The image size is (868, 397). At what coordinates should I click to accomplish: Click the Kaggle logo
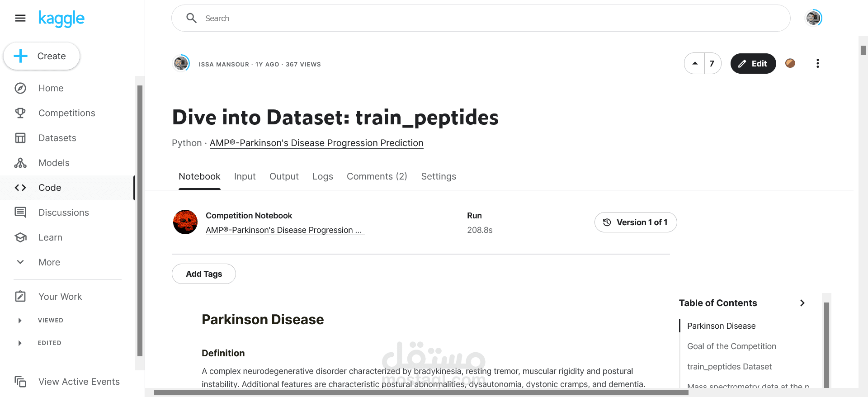coord(61,18)
